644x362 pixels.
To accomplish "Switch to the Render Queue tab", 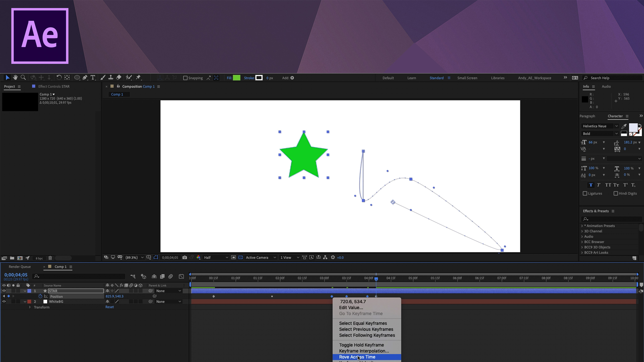I will 20,266.
